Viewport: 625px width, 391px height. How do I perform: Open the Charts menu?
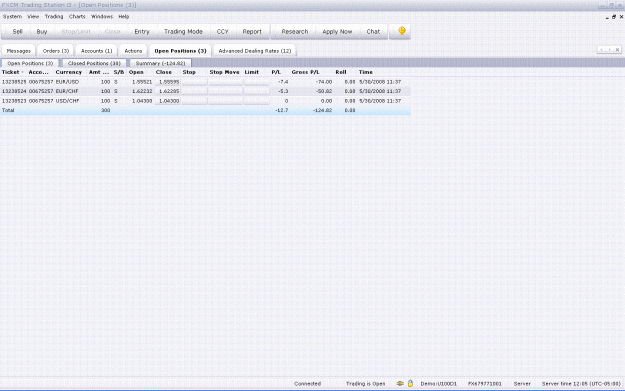point(77,16)
